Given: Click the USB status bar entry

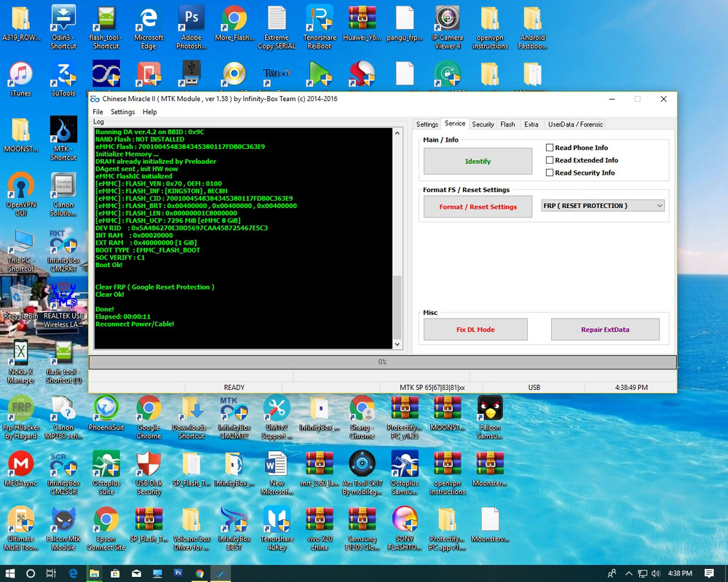Looking at the screenshot, I should click(x=534, y=387).
